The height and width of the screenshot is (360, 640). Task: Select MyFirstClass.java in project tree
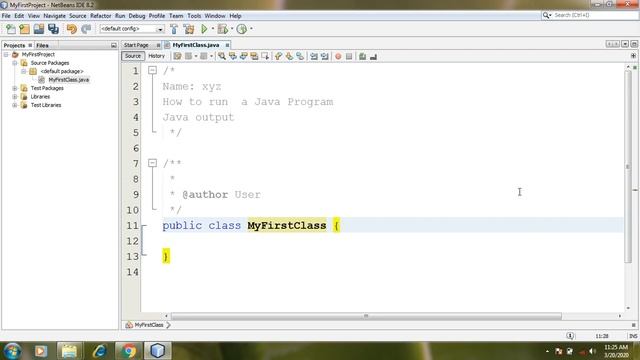pyautogui.click(x=69, y=80)
